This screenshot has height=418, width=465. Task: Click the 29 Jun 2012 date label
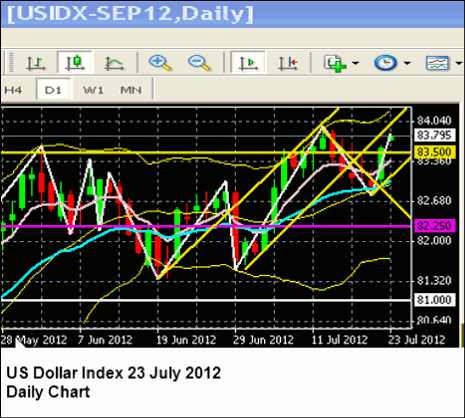coord(263,340)
